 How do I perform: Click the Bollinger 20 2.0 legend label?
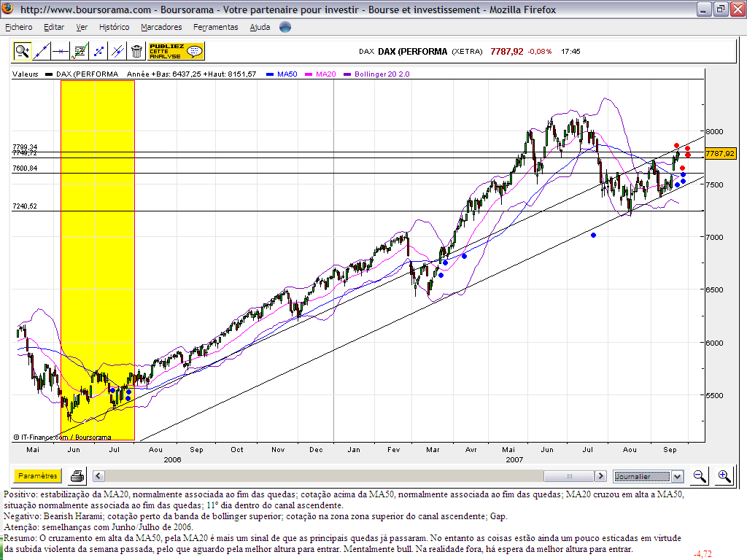[382, 74]
